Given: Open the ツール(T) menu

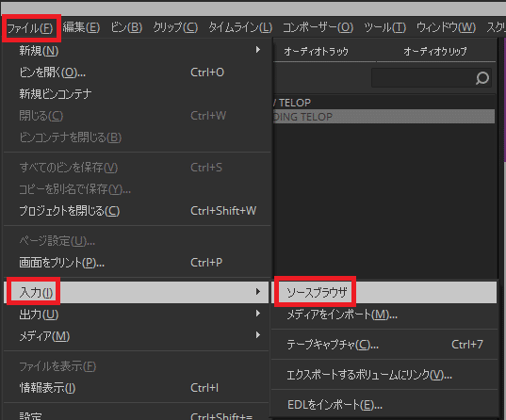Looking at the screenshot, I should pos(385,27).
